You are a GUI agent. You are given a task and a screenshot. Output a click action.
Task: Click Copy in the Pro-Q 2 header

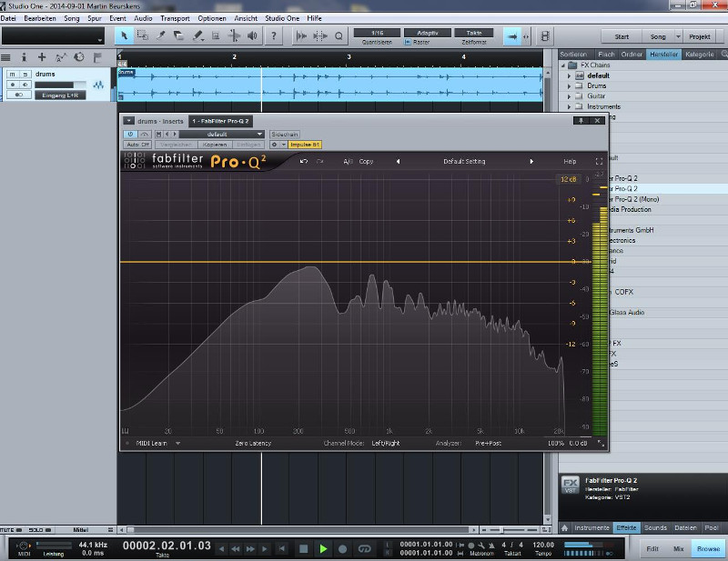(x=366, y=162)
